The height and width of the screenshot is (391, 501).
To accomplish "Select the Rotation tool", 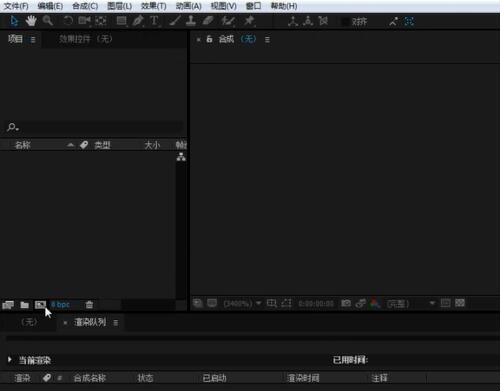I will [68, 21].
